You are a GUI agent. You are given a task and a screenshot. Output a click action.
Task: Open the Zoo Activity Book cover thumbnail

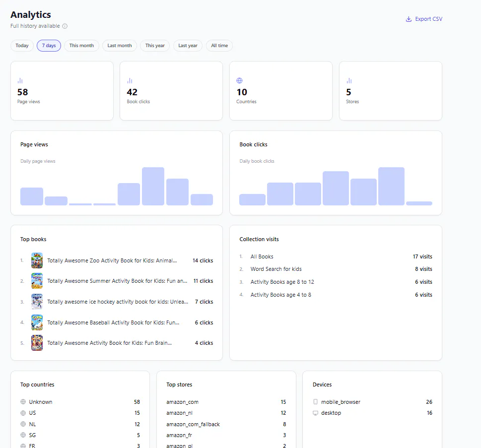coord(37,260)
